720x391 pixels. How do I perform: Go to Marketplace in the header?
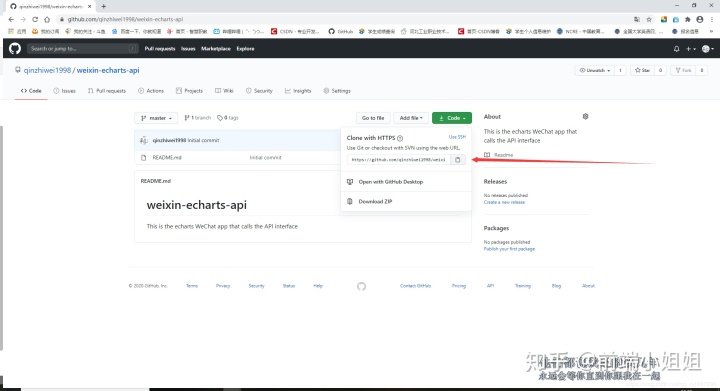(216, 49)
